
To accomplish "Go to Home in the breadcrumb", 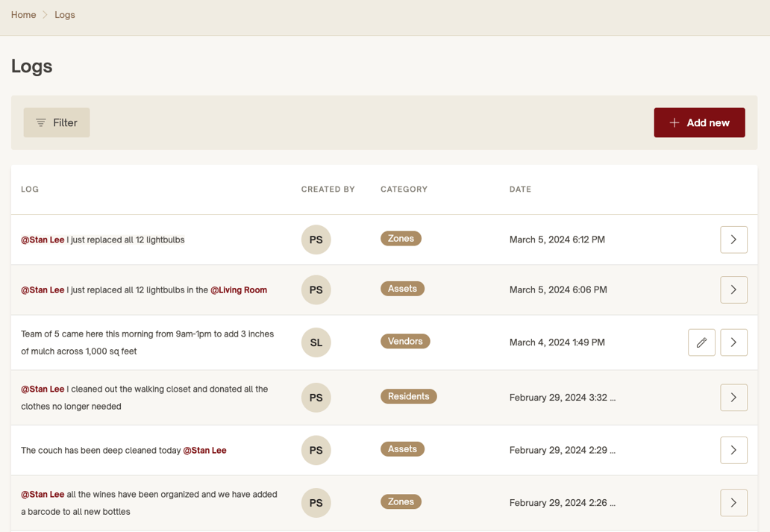I will (x=24, y=15).
